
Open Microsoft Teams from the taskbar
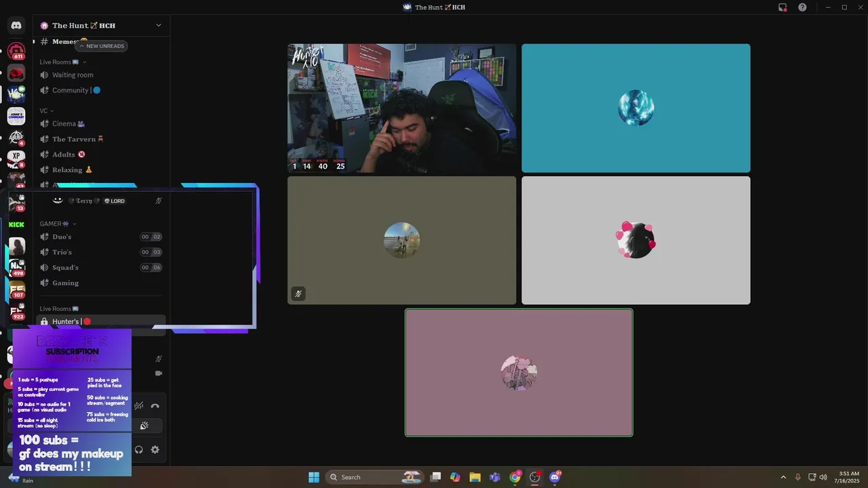click(x=495, y=477)
